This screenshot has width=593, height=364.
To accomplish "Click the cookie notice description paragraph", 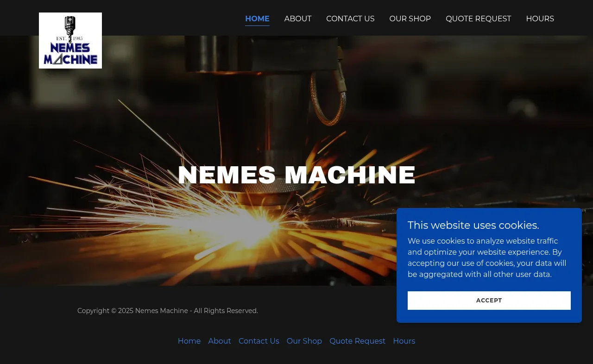I will tap(487, 258).
